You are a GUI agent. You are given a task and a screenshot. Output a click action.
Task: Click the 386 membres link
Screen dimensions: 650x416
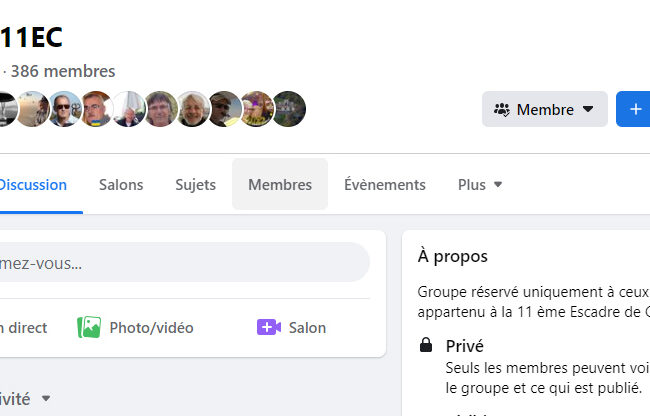tap(62, 71)
